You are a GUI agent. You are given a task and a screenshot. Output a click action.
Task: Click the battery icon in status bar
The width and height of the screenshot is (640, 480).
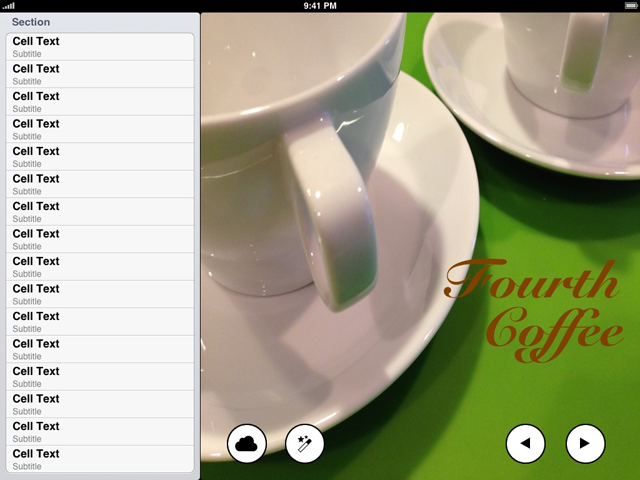[x=631, y=6]
